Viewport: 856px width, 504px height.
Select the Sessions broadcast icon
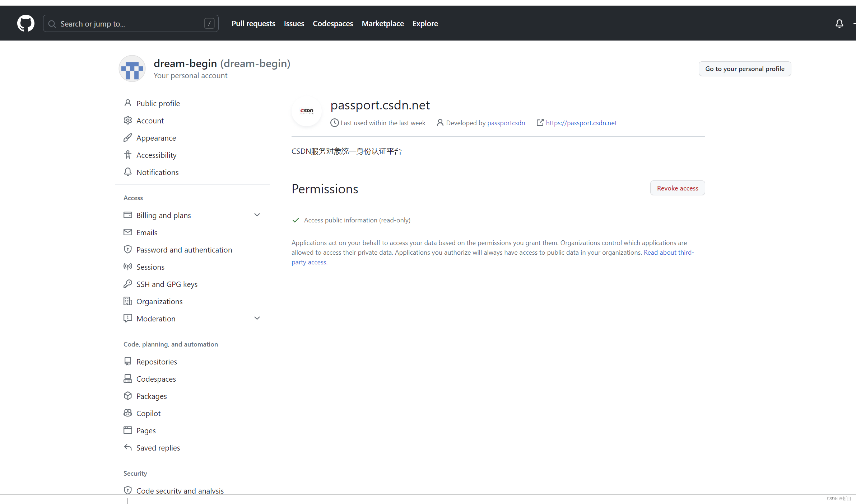pyautogui.click(x=128, y=267)
